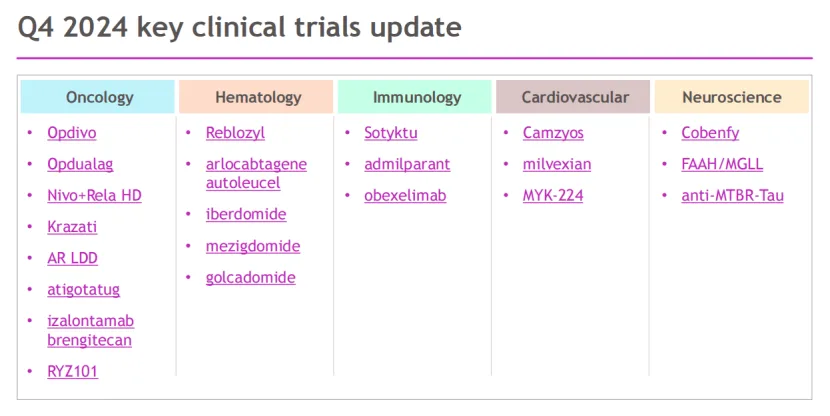Open Nivo+Rela HD trial details

pos(94,195)
